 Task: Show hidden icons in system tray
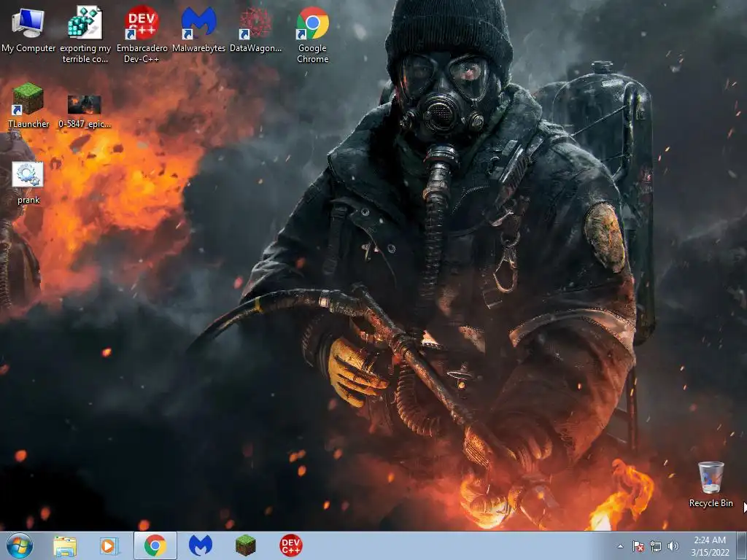pos(620,546)
